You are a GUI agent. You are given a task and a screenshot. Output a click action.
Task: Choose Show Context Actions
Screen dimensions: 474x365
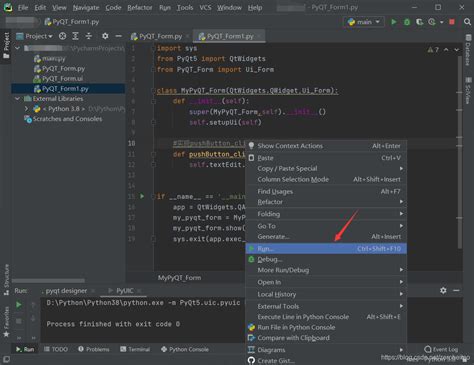[x=326, y=146]
